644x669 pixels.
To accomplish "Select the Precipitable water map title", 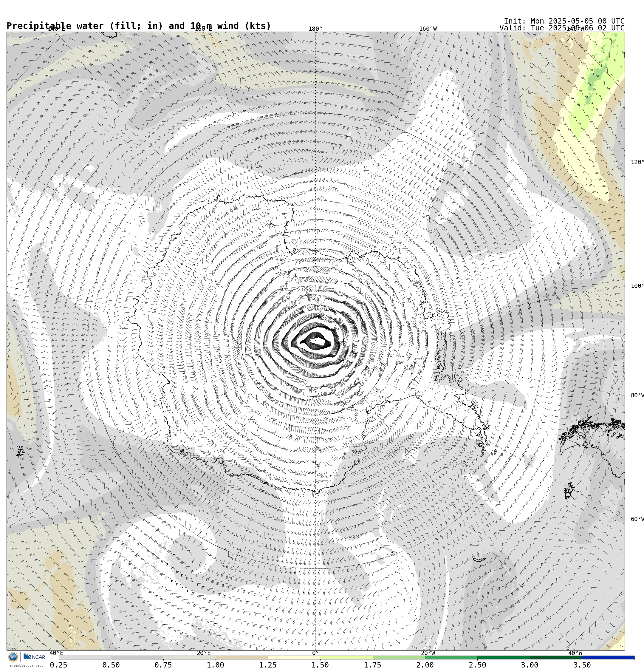I will point(139,26).
